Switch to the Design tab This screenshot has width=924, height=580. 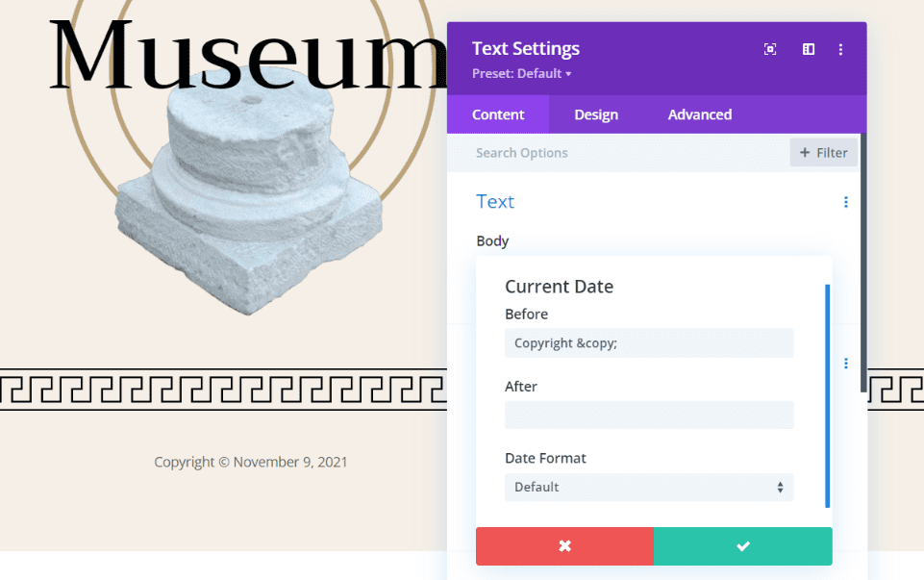coord(596,114)
